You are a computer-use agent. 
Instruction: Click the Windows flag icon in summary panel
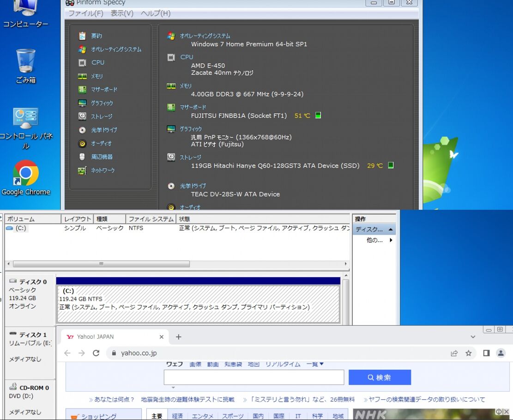[171, 36]
